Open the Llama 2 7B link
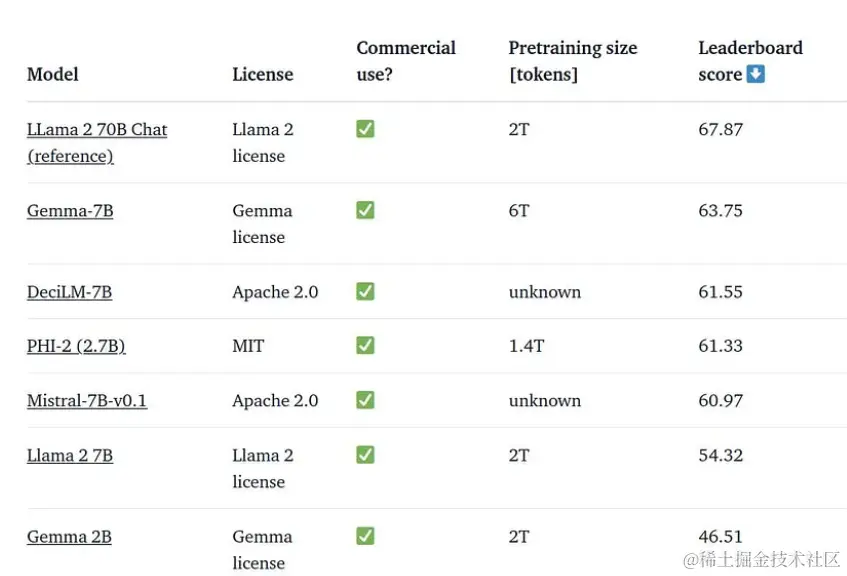The width and height of the screenshot is (847, 576). point(70,456)
